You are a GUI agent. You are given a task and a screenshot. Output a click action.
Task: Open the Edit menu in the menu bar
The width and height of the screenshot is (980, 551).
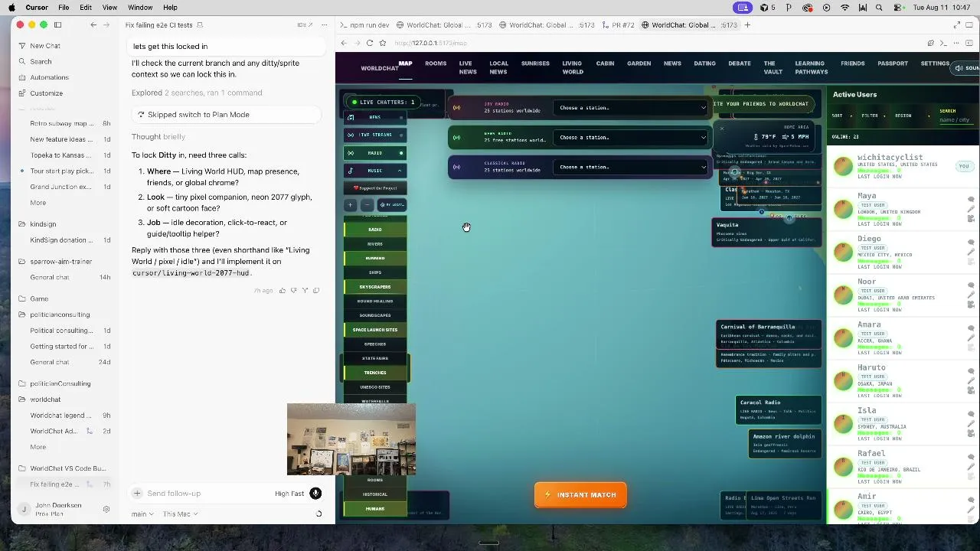[86, 8]
